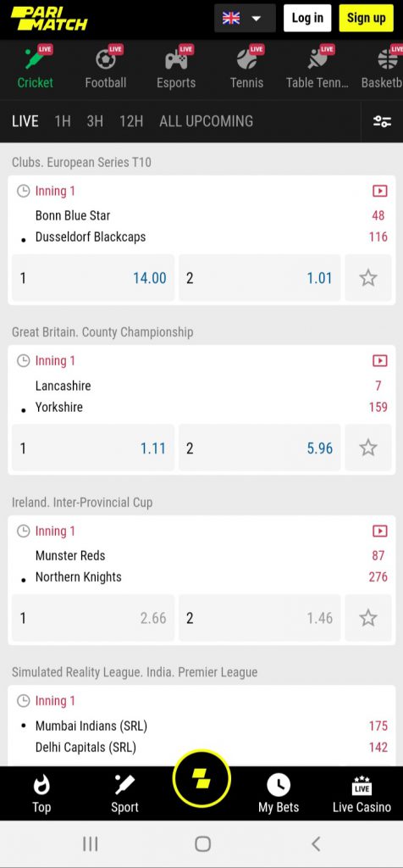Screen dimensions: 403x868
Task: Click the Log in button
Action: (307, 19)
